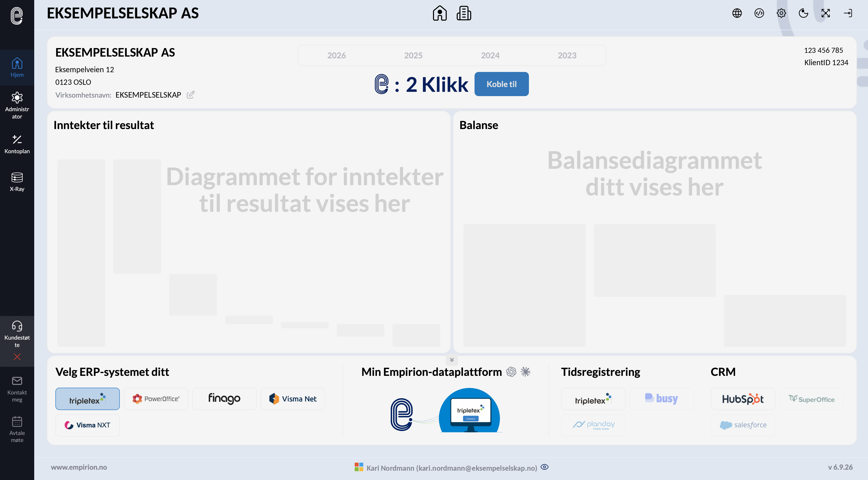Click the log out icon
This screenshot has width=868, height=480.
[x=848, y=13]
